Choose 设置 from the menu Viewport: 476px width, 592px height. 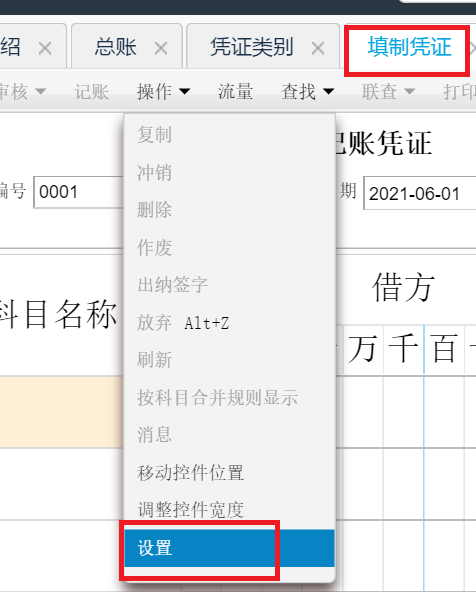pyautogui.click(x=230, y=548)
